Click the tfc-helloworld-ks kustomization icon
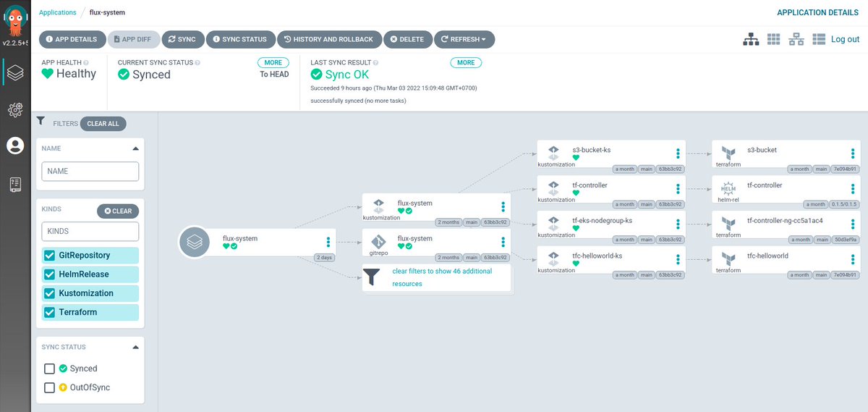 (x=553, y=259)
